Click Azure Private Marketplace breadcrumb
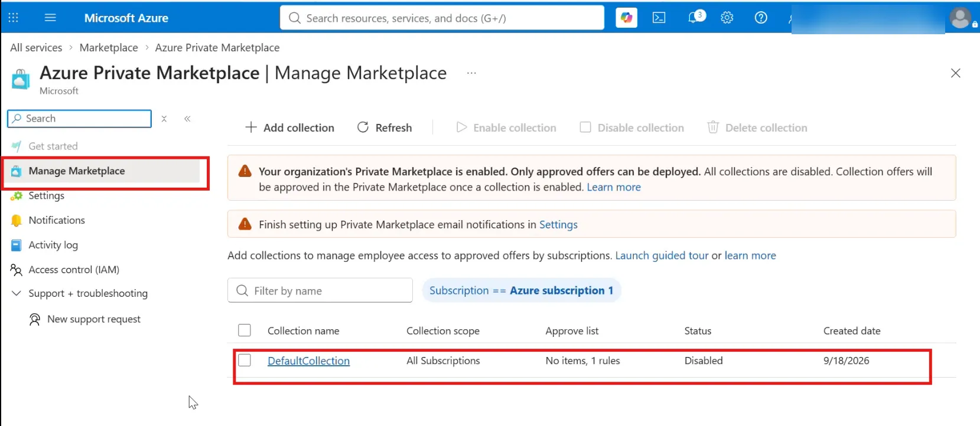980x426 pixels. [x=217, y=48]
